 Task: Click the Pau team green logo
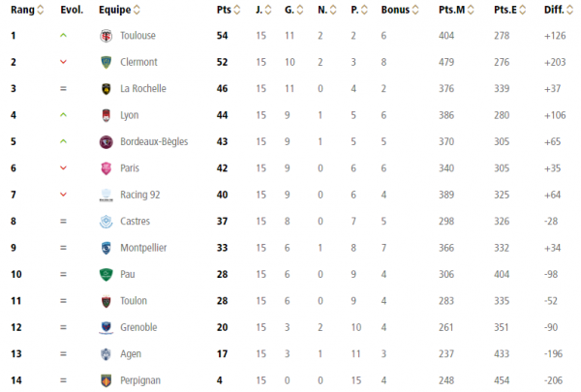106,274
